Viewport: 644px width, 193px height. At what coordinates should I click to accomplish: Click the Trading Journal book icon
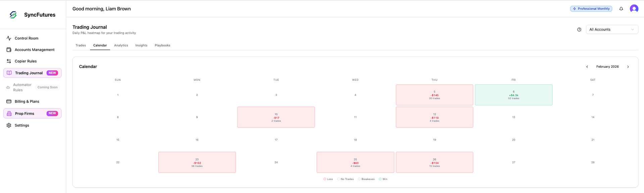9,73
